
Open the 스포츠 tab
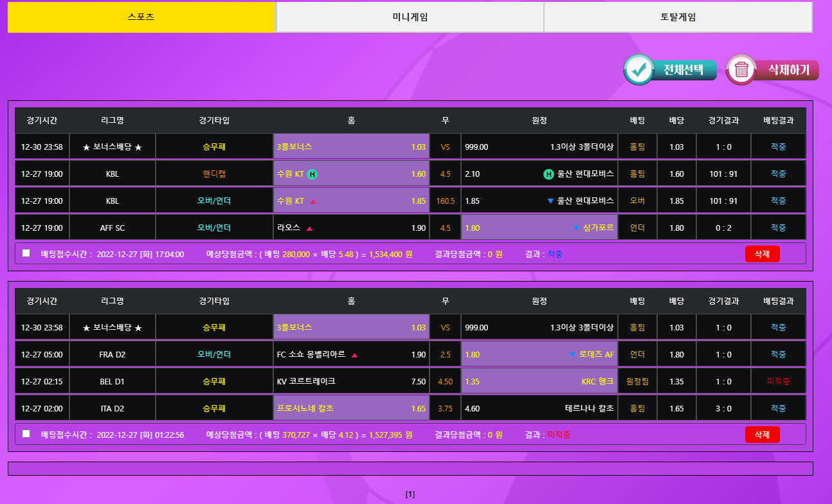tap(141, 17)
